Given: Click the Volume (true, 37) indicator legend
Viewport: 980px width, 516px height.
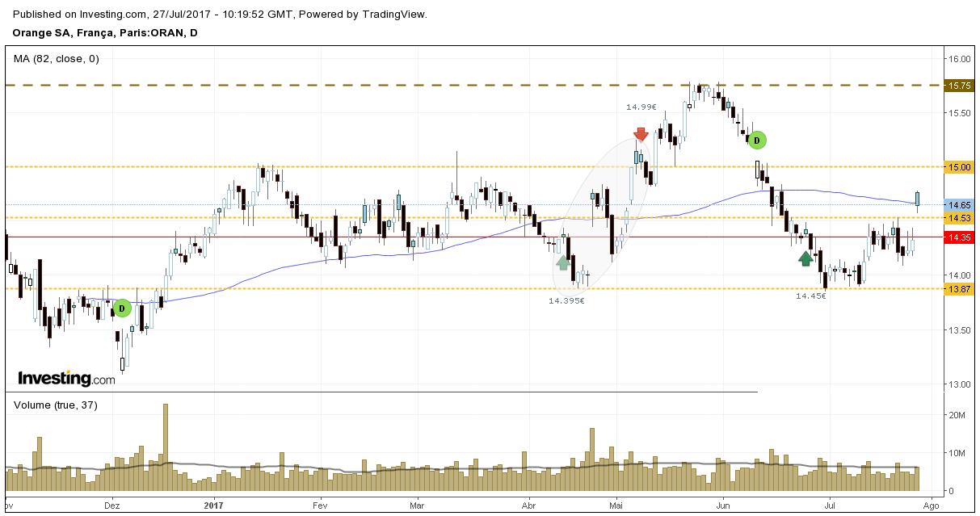Looking at the screenshot, I should click(x=56, y=405).
